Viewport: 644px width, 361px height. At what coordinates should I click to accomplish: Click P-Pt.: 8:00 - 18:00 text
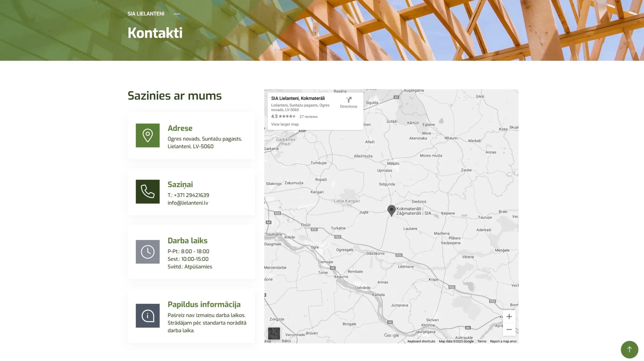pyautogui.click(x=188, y=251)
